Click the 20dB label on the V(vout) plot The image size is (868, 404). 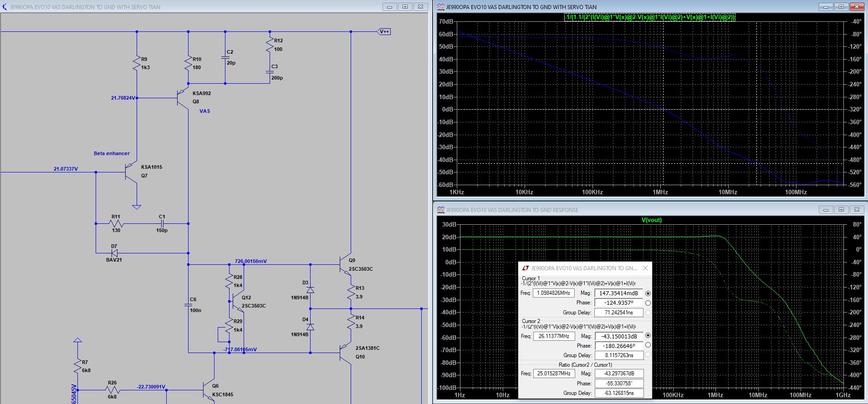tap(449, 237)
